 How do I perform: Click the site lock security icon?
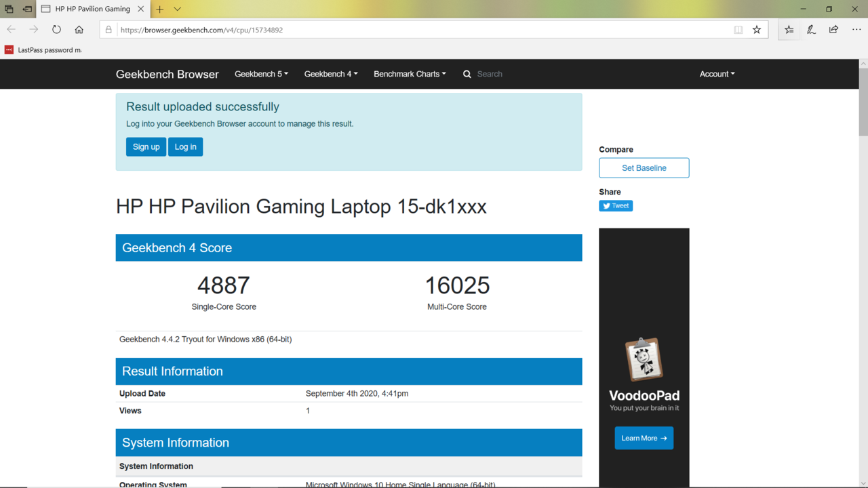tap(108, 30)
